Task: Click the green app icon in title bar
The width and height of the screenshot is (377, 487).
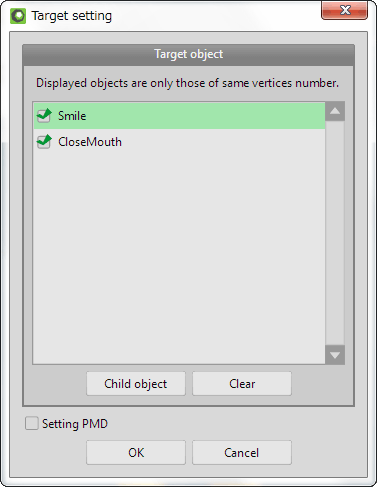Action: coord(18,16)
